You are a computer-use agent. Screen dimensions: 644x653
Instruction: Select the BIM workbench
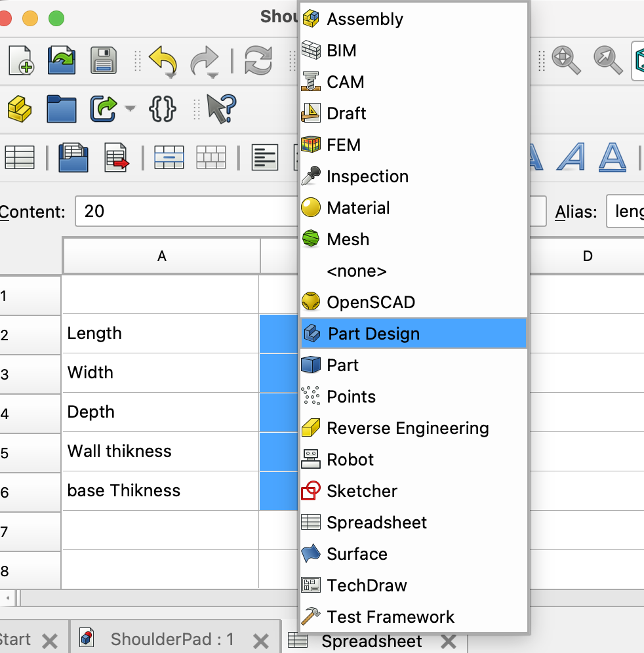[414, 50]
